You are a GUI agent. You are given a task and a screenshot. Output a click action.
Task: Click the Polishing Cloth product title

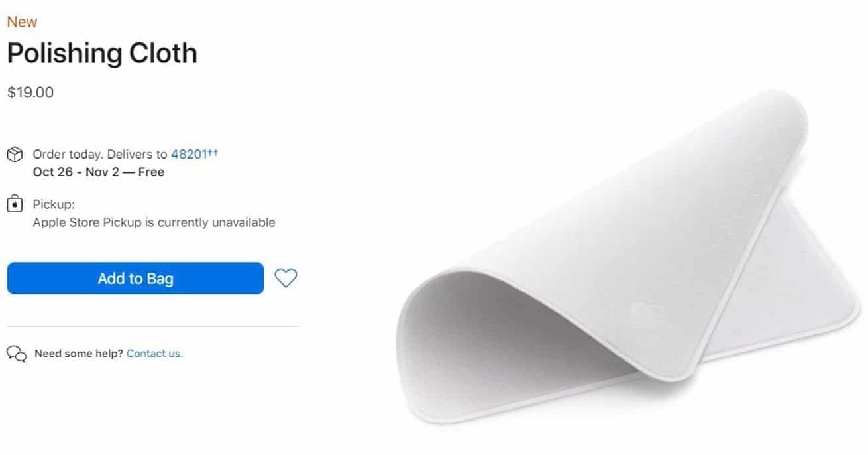point(102,54)
